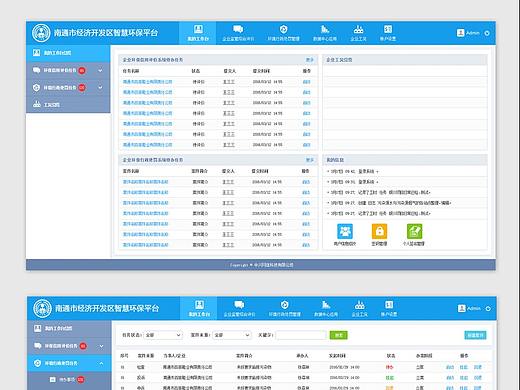This screenshot has height=390, width=520.
Task: Focus the keyword input field in the bottom page
Action: pos(301,335)
